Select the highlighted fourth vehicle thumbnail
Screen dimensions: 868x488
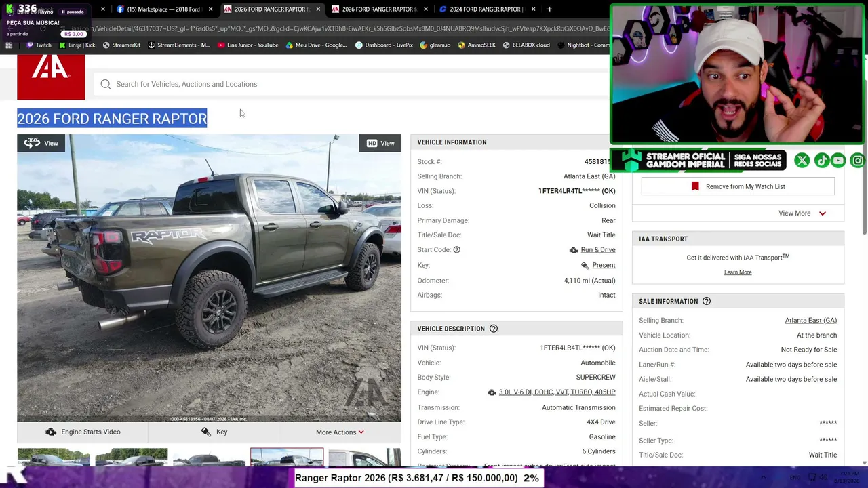[x=287, y=457]
